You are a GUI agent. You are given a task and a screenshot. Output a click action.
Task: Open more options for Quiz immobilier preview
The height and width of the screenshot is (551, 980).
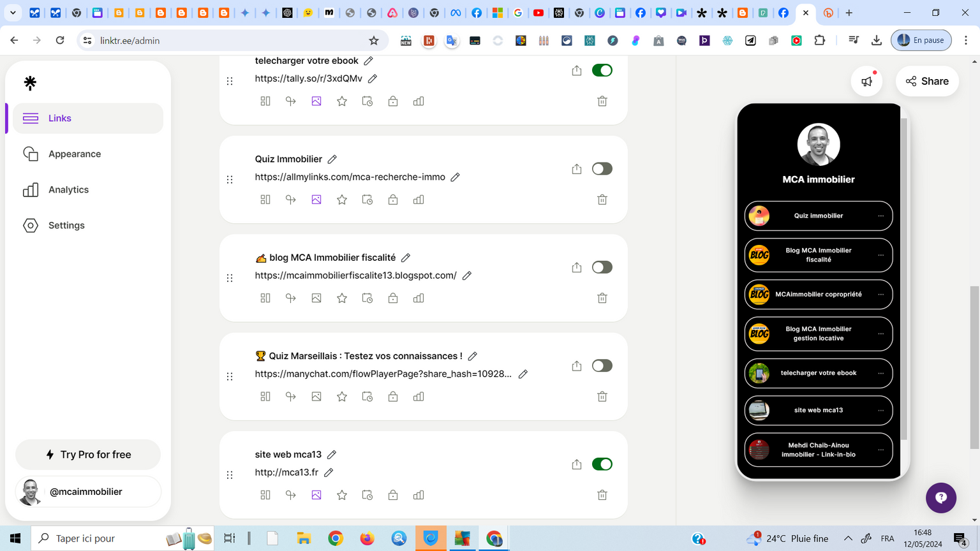[881, 216]
